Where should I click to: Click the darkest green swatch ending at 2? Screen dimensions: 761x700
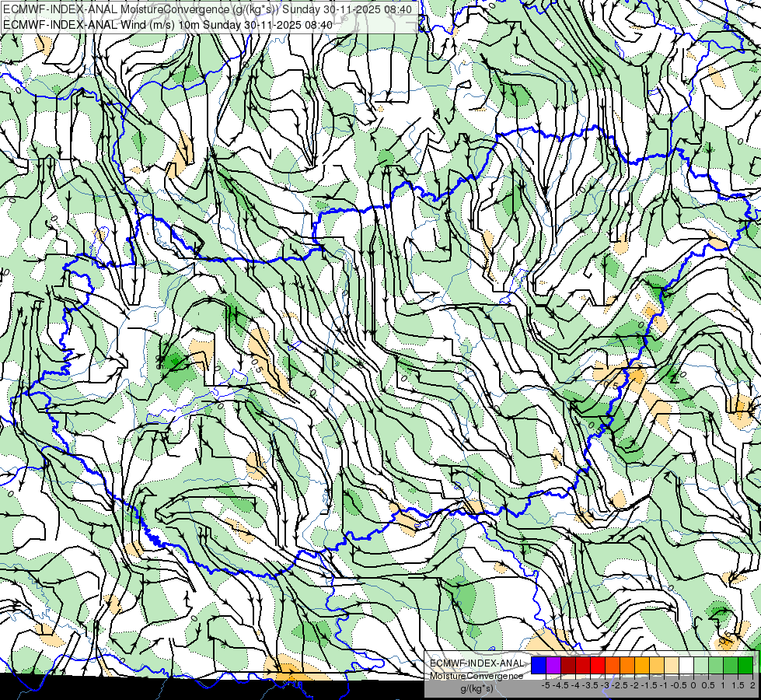745,665
